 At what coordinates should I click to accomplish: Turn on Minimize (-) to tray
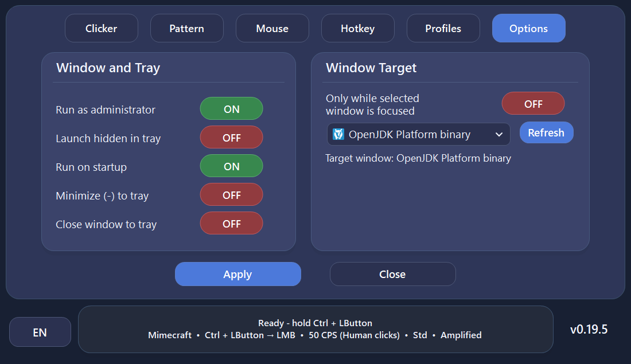point(231,195)
